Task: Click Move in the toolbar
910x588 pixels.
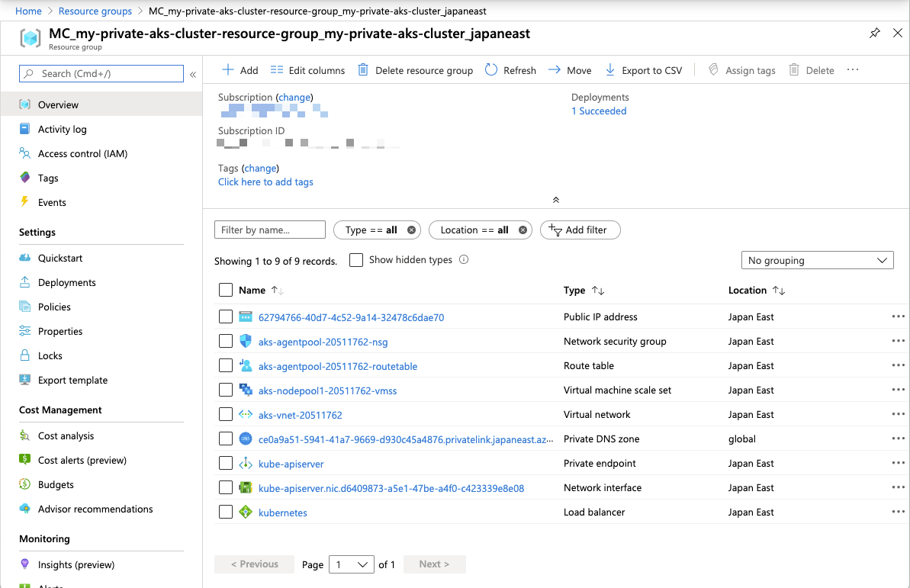Action: tap(570, 70)
